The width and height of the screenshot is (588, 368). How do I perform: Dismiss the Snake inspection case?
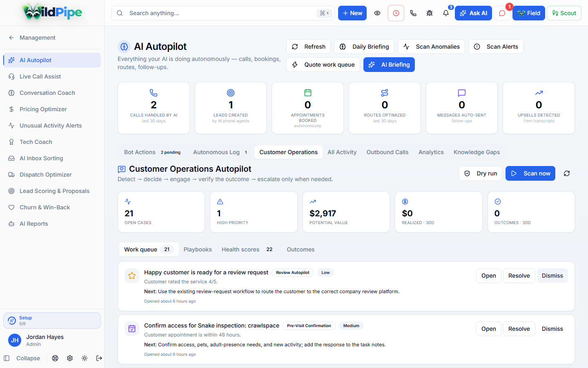click(552, 329)
